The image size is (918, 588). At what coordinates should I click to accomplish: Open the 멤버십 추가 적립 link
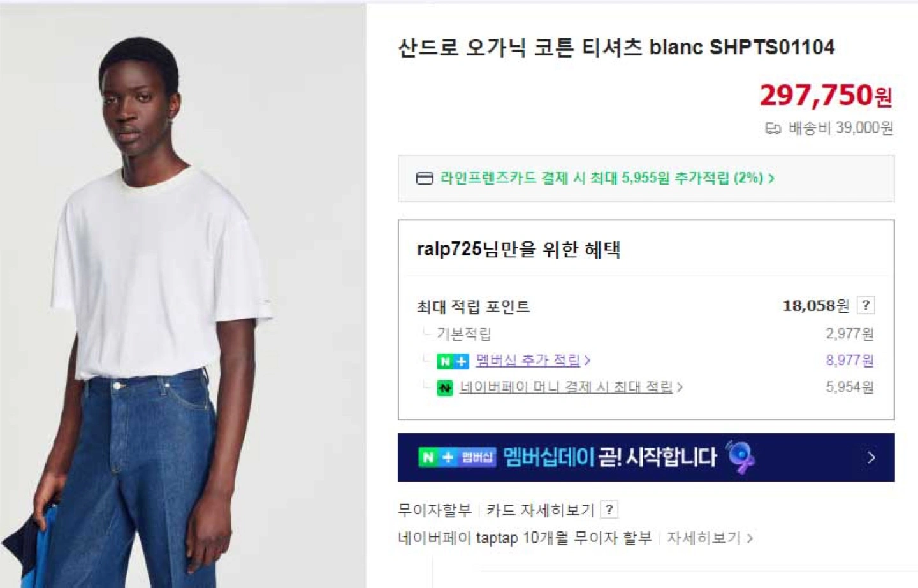(528, 361)
